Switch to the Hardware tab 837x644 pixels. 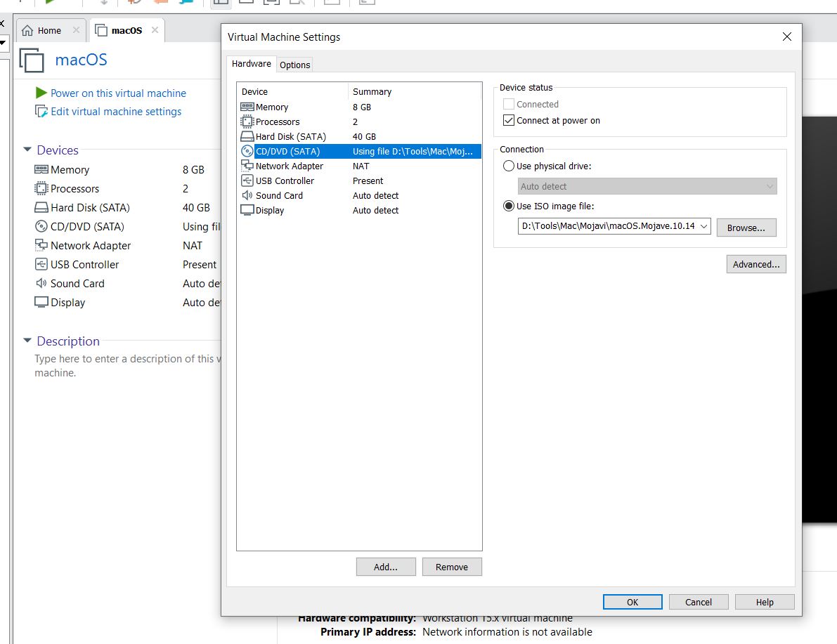pos(252,63)
